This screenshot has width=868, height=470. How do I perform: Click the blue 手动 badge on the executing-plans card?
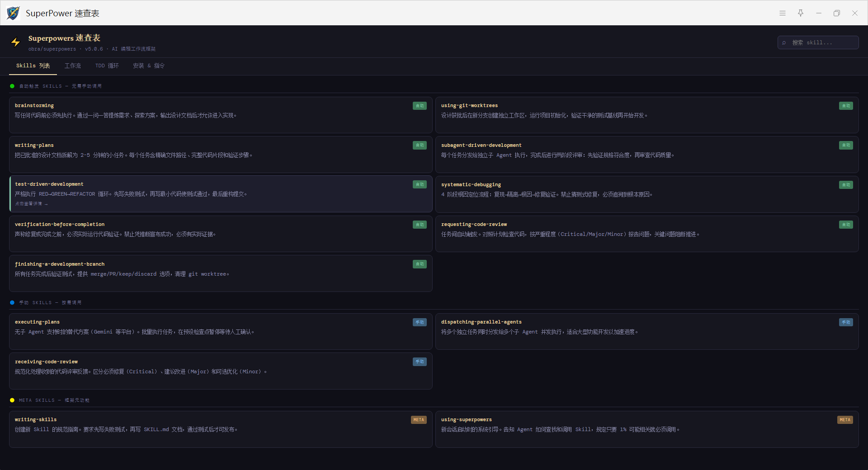click(419, 322)
